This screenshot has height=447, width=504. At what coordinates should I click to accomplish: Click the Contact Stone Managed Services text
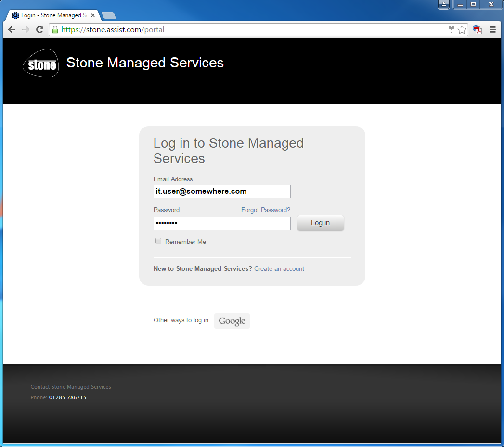[71, 387]
